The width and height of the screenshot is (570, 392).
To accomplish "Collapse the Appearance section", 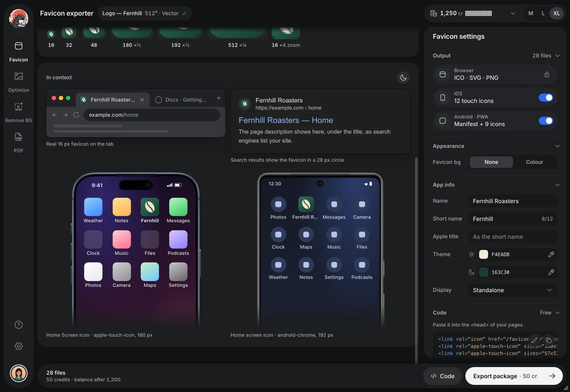I will point(558,146).
